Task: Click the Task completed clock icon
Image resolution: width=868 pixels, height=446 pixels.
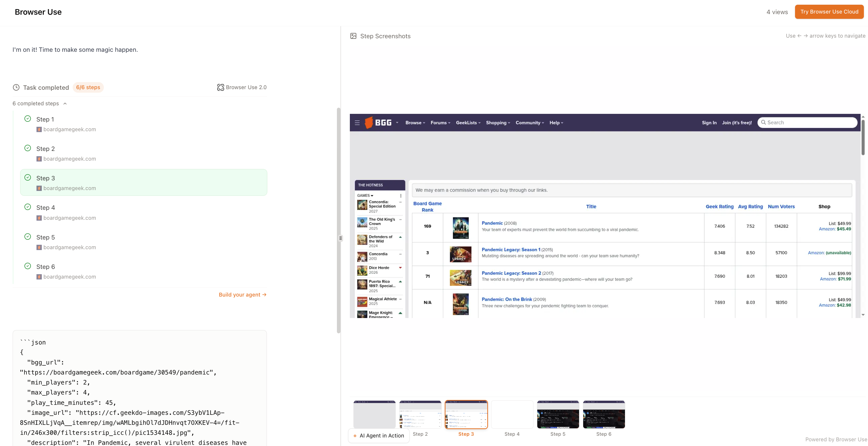Action: pyautogui.click(x=16, y=87)
